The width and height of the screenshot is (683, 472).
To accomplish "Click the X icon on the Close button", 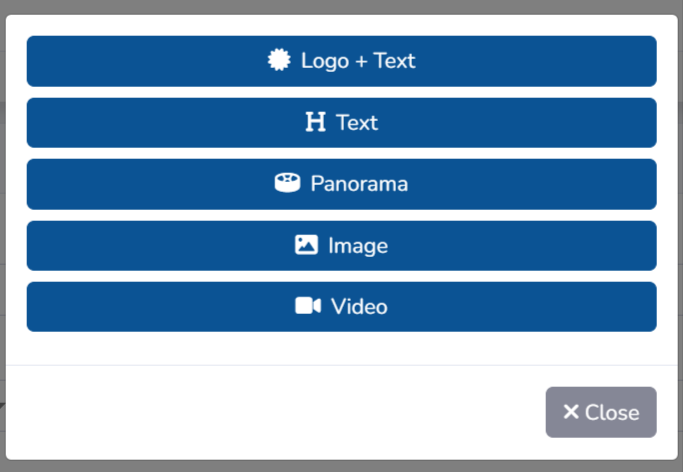I will [571, 412].
